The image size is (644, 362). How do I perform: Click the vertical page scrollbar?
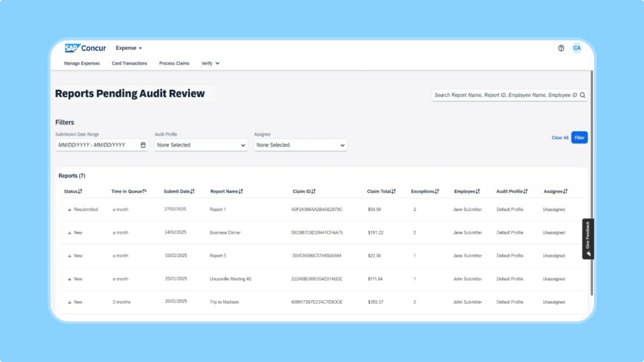tap(591, 183)
